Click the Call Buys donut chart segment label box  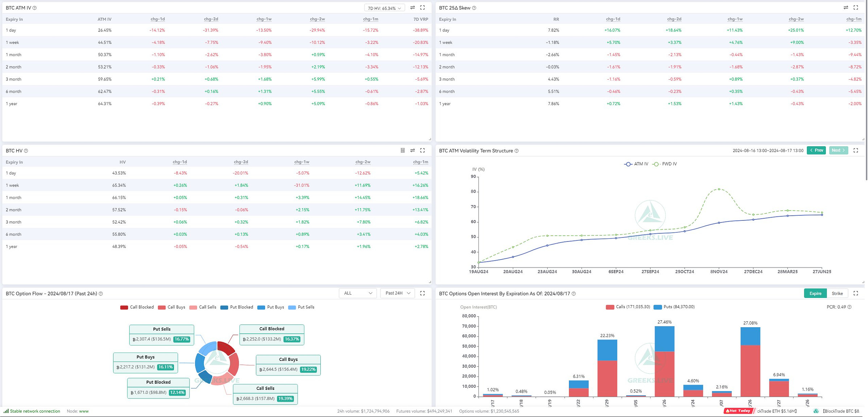(288, 365)
